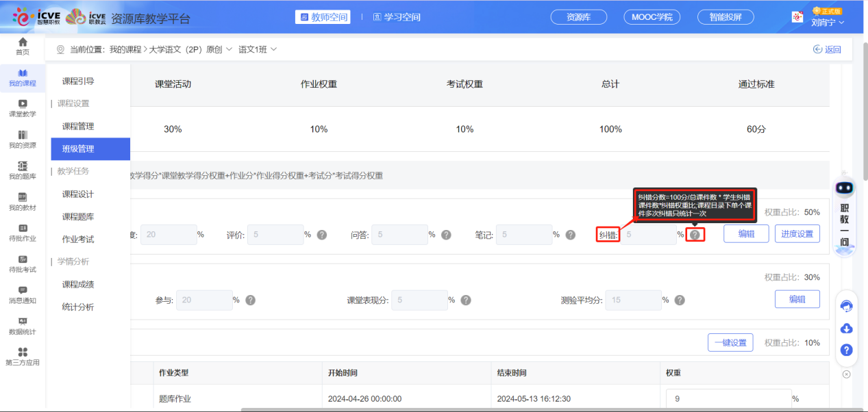
Task: Open the help tooltip beside 纠错 weight
Action: (695, 233)
